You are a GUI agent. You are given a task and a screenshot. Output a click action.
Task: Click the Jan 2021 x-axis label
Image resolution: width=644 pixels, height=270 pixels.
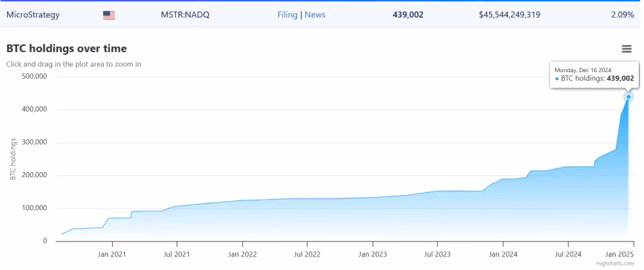112,255
